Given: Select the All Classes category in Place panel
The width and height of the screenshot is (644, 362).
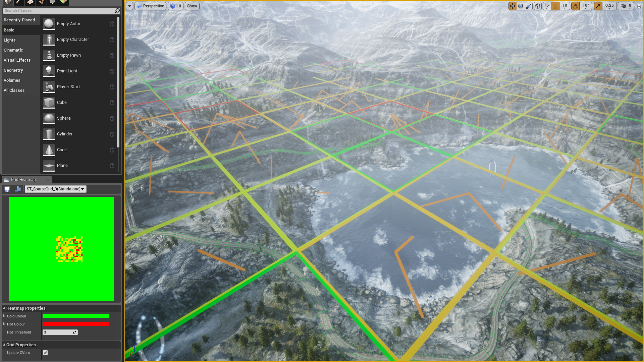Looking at the screenshot, I should point(14,90).
